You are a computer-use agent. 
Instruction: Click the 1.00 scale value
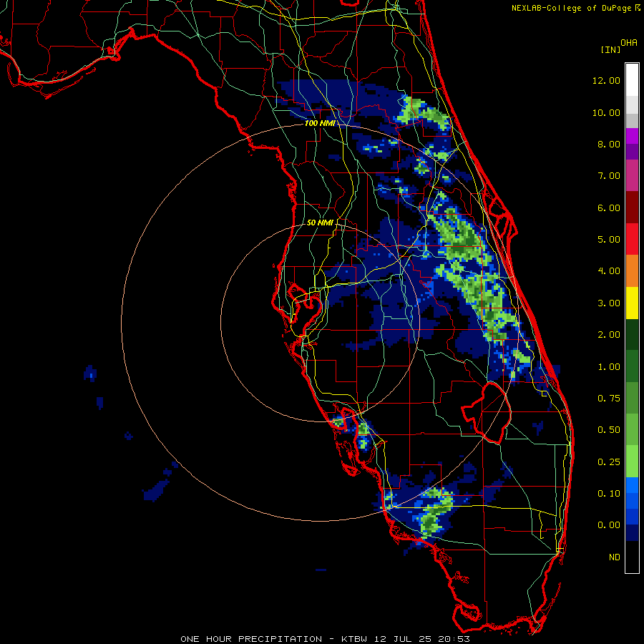pos(609,367)
